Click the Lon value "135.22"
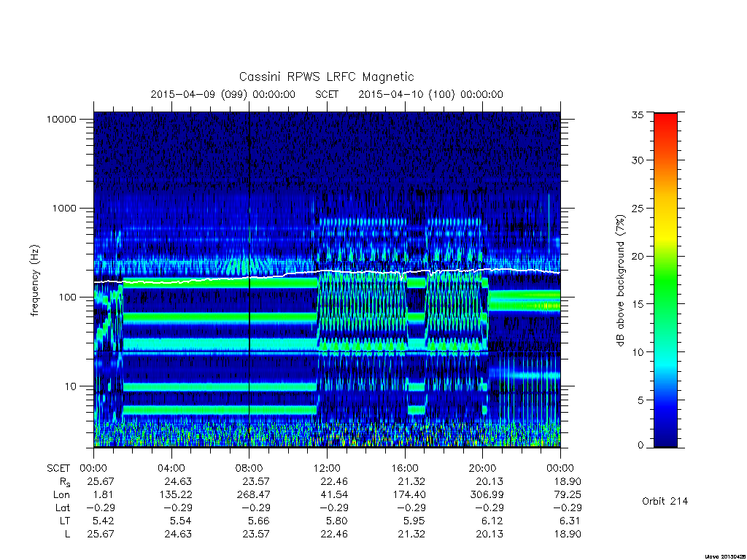The width and height of the screenshot is (747, 560). (x=176, y=495)
